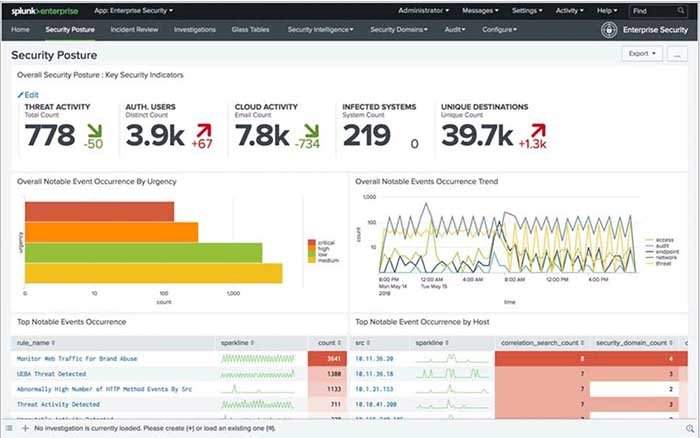Click the Edit link for key indicators
This screenshot has width=700, height=438.
click(x=31, y=95)
